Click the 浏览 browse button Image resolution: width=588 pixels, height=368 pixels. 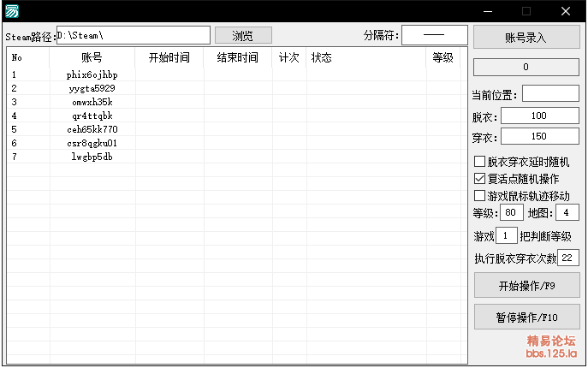tap(243, 36)
